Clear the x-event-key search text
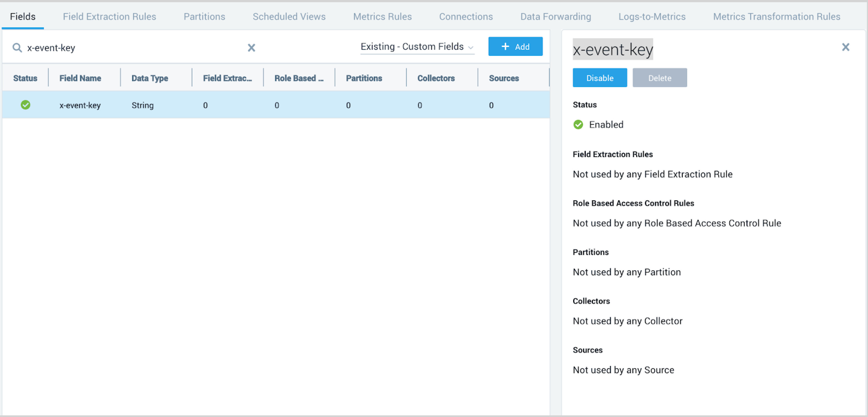 point(251,48)
